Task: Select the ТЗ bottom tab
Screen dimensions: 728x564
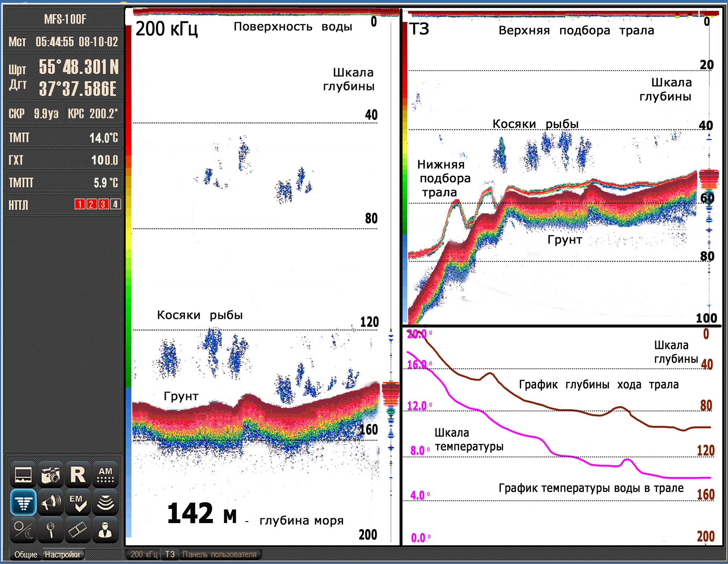Action: coord(170,554)
